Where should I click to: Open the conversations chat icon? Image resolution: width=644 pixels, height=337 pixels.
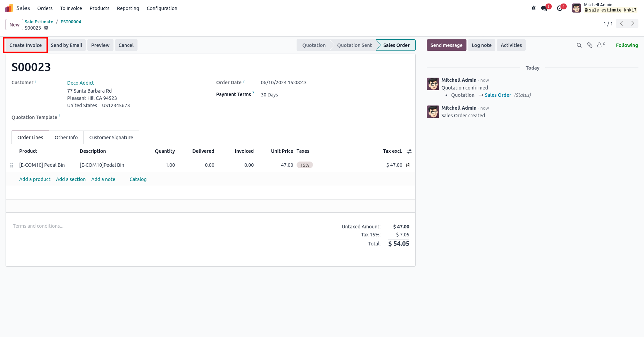[x=544, y=8]
